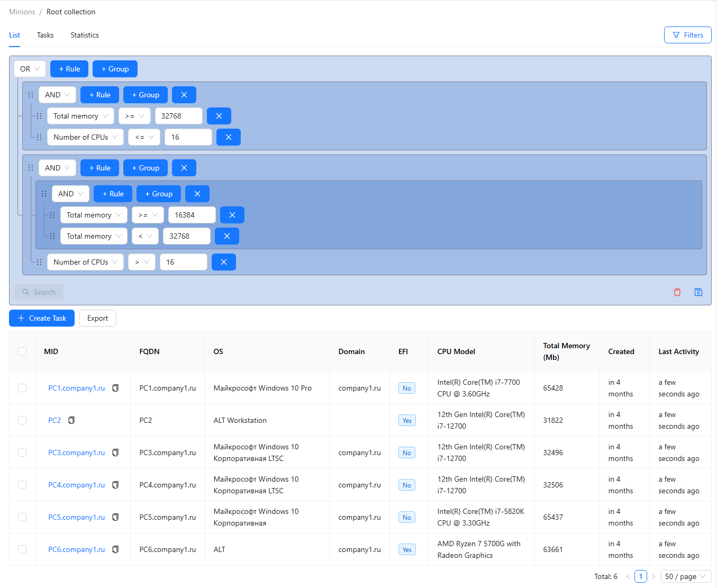Image resolution: width=717 pixels, height=588 pixels.
Task: Select the PC4.company1.ru row checkbox
Action: [22, 485]
